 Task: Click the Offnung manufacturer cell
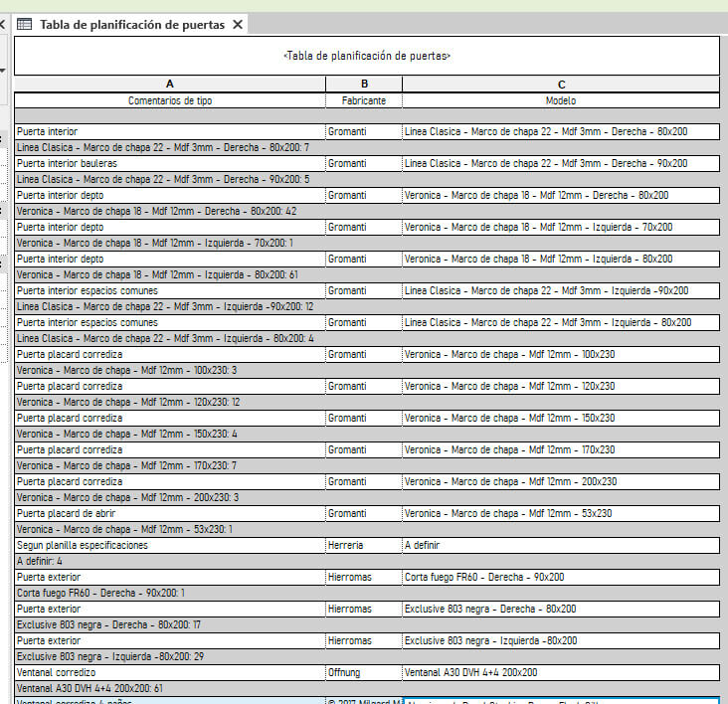[364, 672]
